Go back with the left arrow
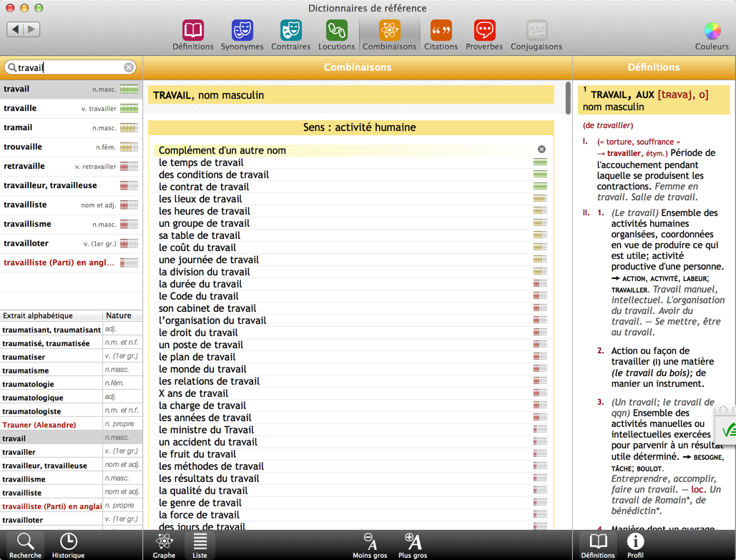Image resolution: width=736 pixels, height=560 pixels. (x=15, y=29)
